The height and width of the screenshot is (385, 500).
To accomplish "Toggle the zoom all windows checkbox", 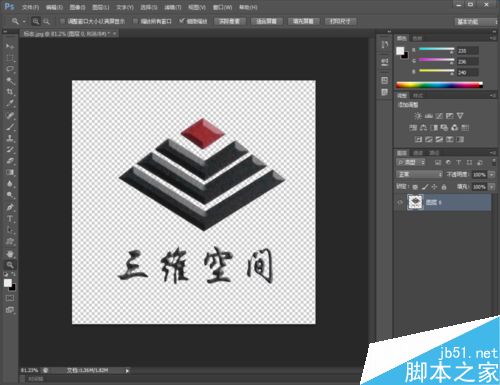I will (x=135, y=21).
